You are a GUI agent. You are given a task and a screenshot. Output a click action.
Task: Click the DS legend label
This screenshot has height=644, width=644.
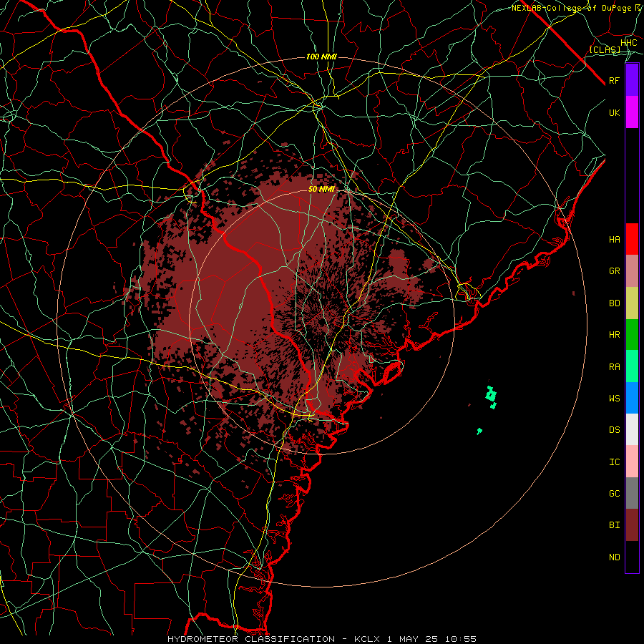click(615, 430)
